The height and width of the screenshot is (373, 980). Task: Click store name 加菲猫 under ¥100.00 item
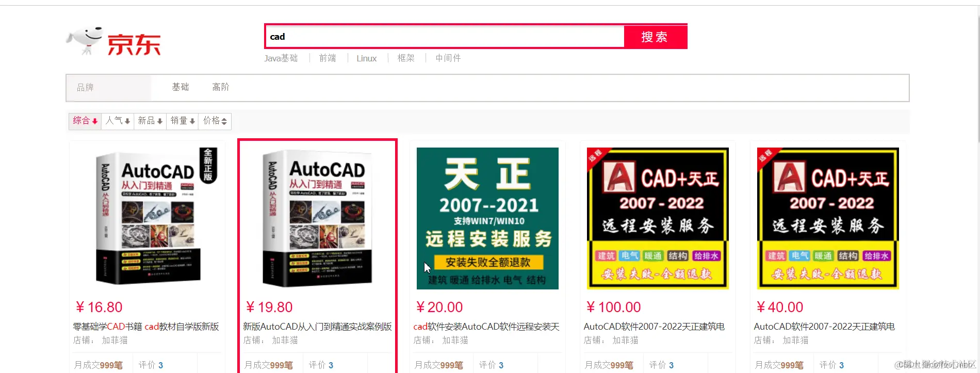pyautogui.click(x=625, y=340)
